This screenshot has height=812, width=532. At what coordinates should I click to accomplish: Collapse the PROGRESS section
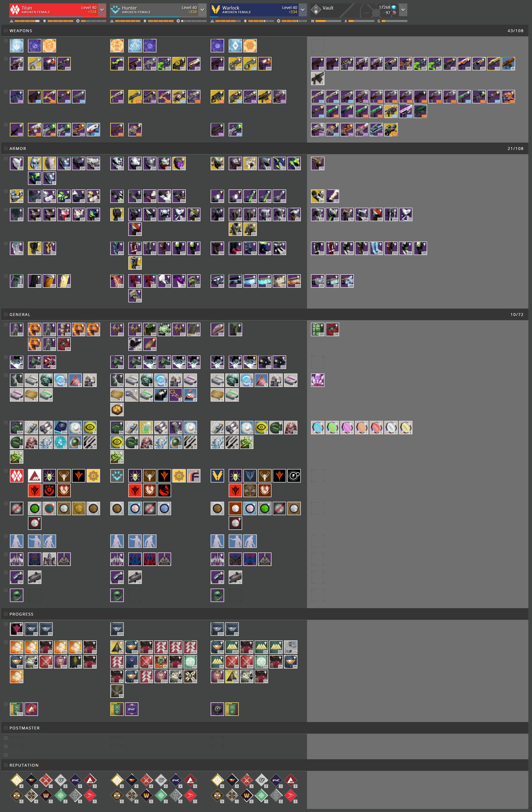coord(6,614)
